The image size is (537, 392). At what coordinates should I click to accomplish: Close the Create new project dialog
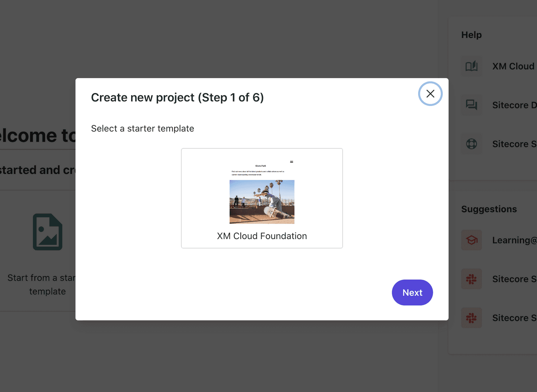[430, 94]
